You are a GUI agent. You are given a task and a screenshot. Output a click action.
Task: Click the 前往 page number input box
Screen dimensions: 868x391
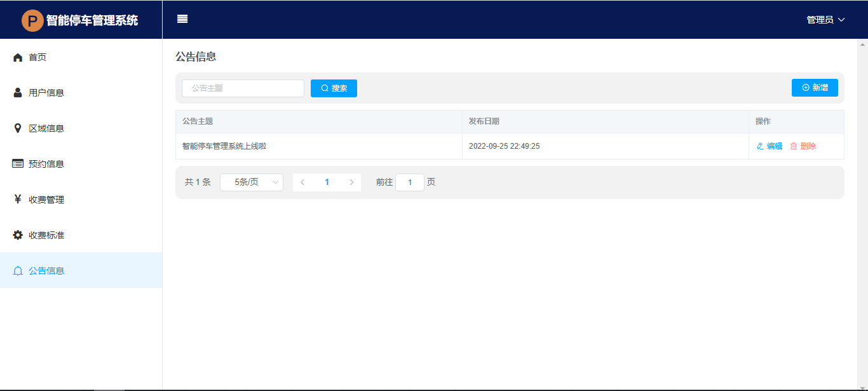click(410, 182)
